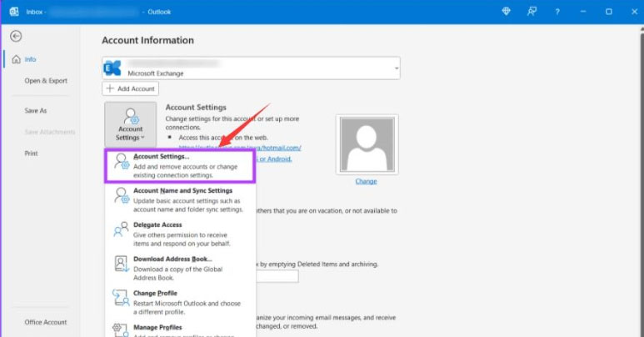Click the Manage Profiles gear icon
644x337 pixels.
click(x=121, y=330)
